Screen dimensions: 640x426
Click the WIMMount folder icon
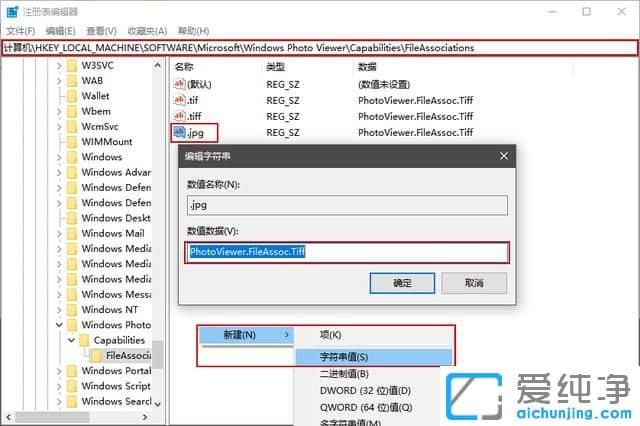[72, 142]
